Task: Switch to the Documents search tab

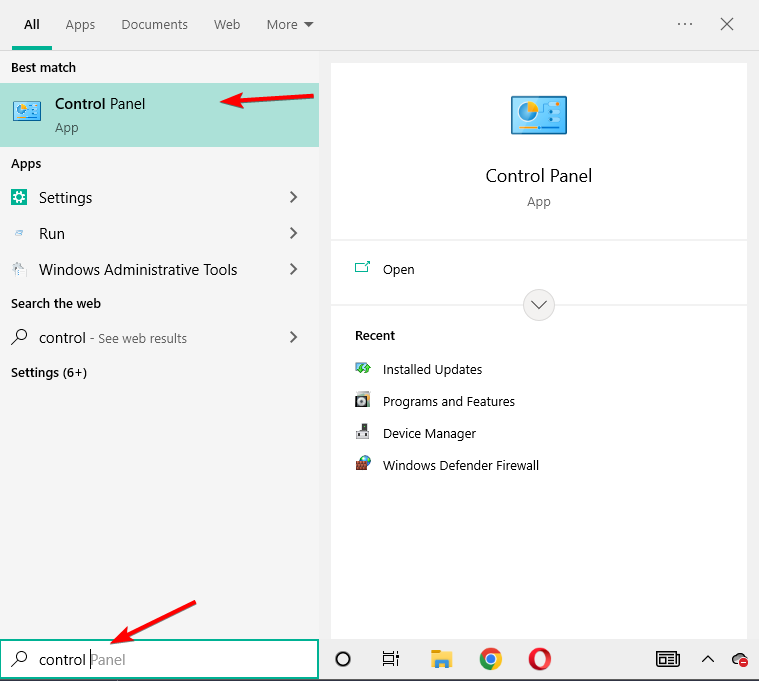Action: [154, 24]
